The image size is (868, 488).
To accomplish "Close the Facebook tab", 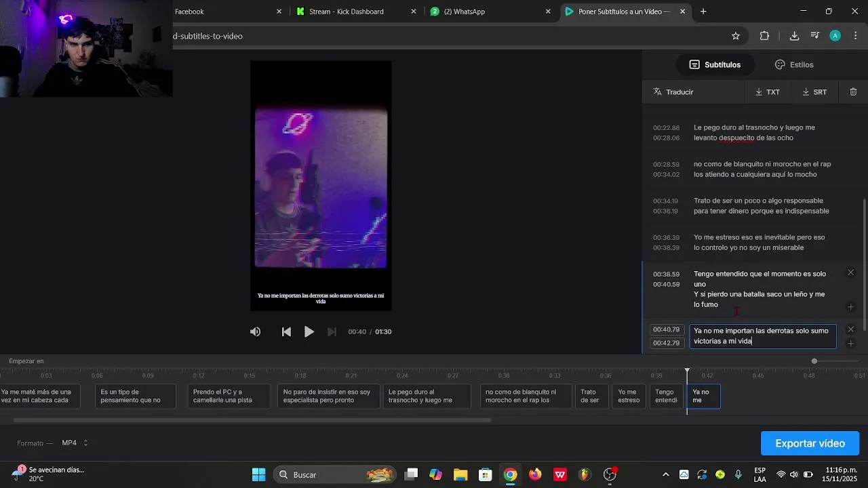I will click(279, 12).
